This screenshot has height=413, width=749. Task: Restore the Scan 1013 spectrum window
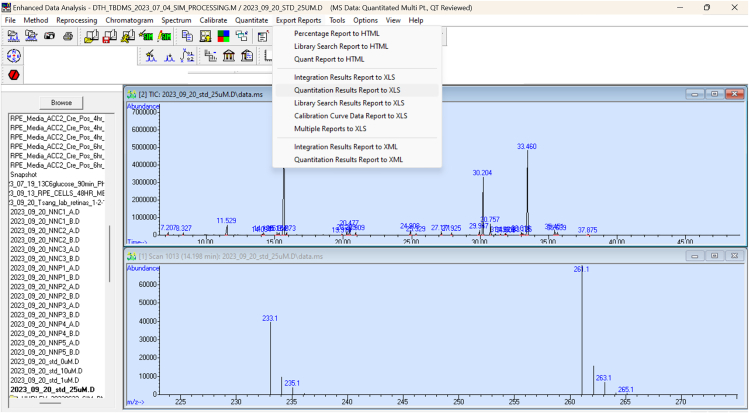pos(715,256)
